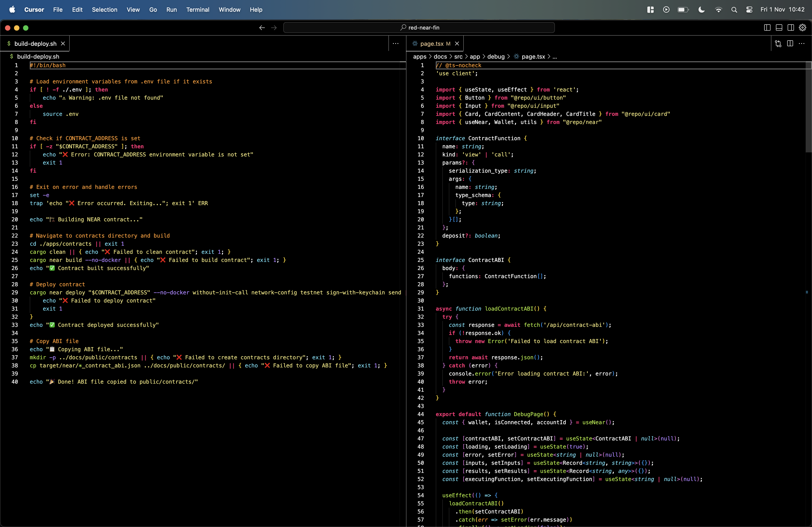Click the Open Changes git compare icon
Image resolution: width=812 pixels, height=527 pixels.
pyautogui.click(x=778, y=43)
